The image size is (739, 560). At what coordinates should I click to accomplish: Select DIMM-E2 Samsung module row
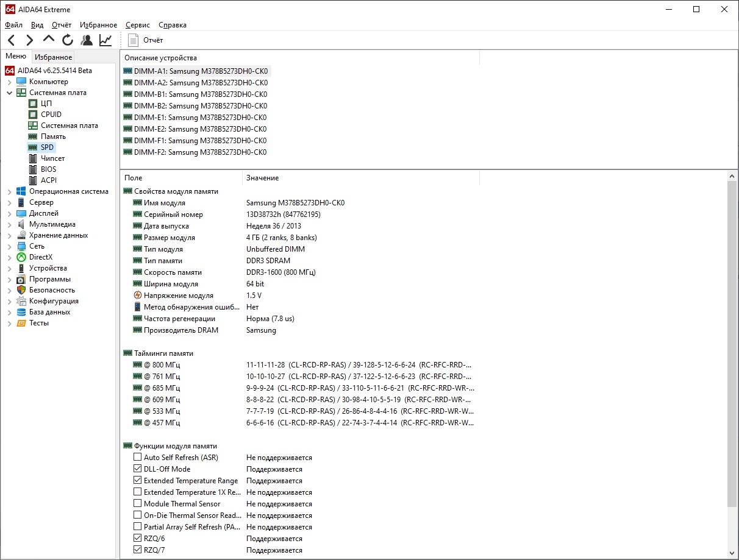point(196,129)
